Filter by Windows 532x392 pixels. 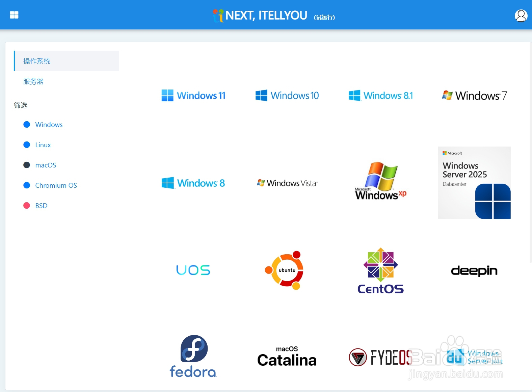tap(49, 125)
